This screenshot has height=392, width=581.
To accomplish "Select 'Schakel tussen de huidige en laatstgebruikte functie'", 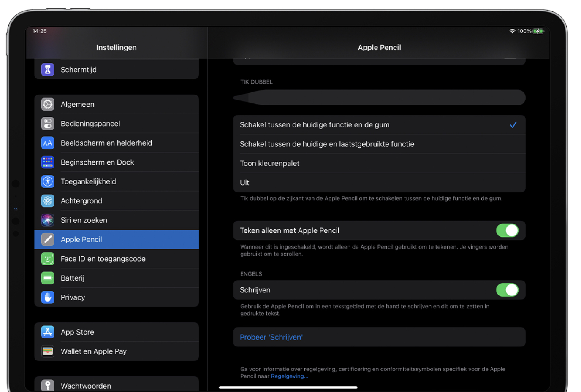I will pos(379,144).
